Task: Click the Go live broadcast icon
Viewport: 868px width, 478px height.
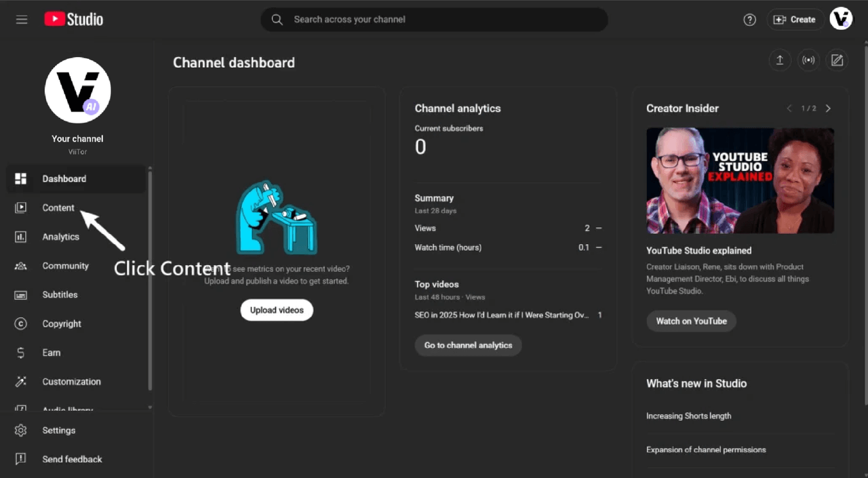Action: coord(808,60)
